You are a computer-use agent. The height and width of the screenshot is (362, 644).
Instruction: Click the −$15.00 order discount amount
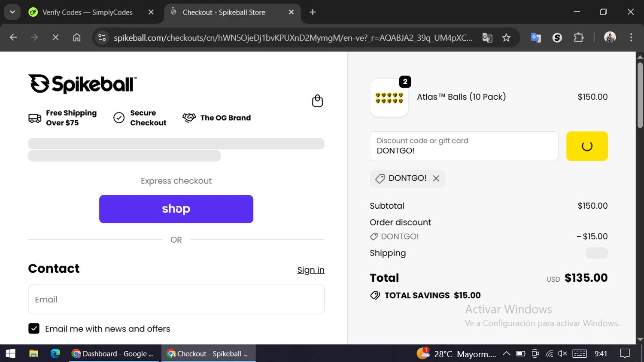pos(592,236)
